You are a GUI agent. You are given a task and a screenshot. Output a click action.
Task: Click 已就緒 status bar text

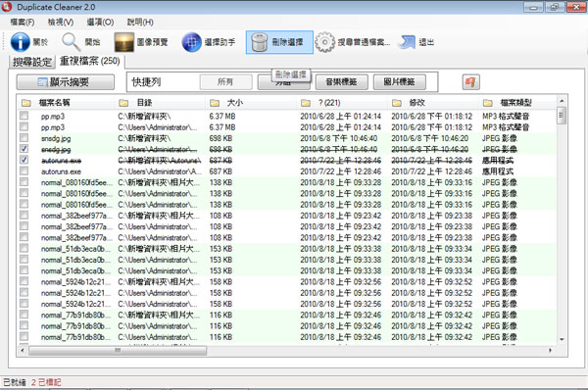(x=15, y=382)
